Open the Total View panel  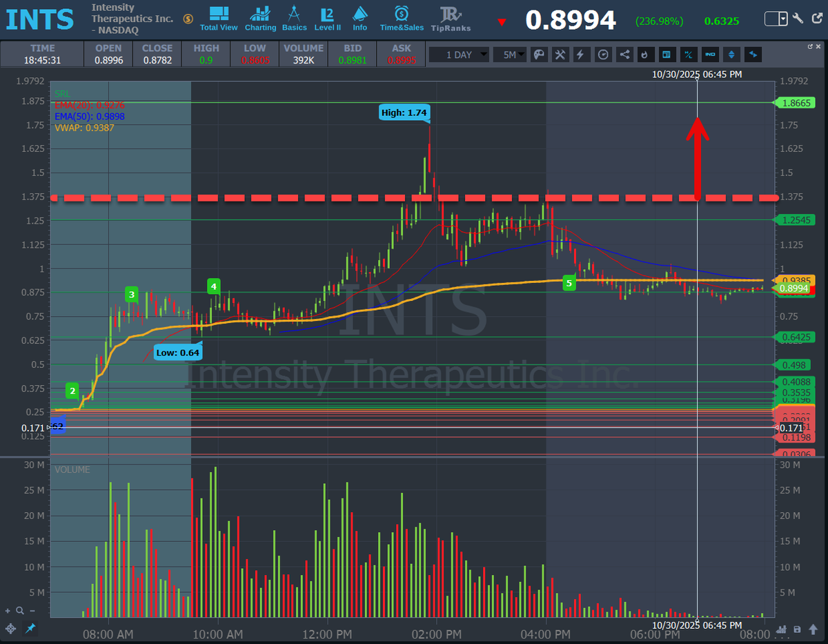click(219, 19)
